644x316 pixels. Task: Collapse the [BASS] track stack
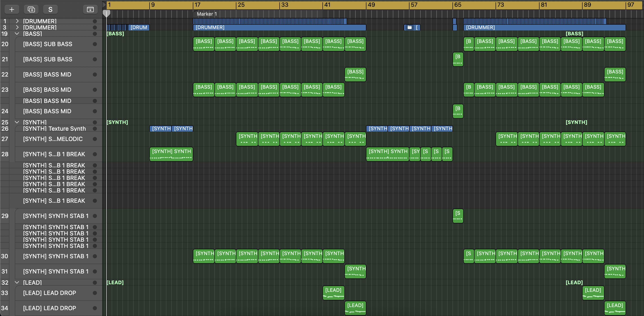coord(17,34)
